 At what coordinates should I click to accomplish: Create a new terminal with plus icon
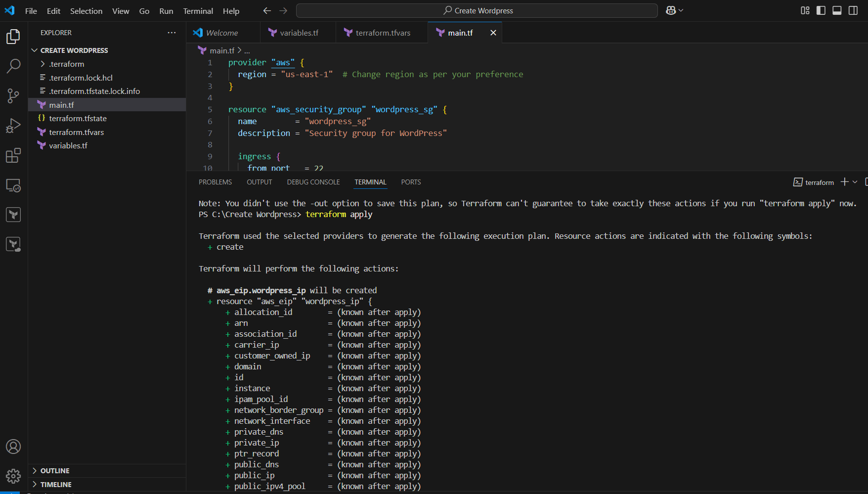845,182
